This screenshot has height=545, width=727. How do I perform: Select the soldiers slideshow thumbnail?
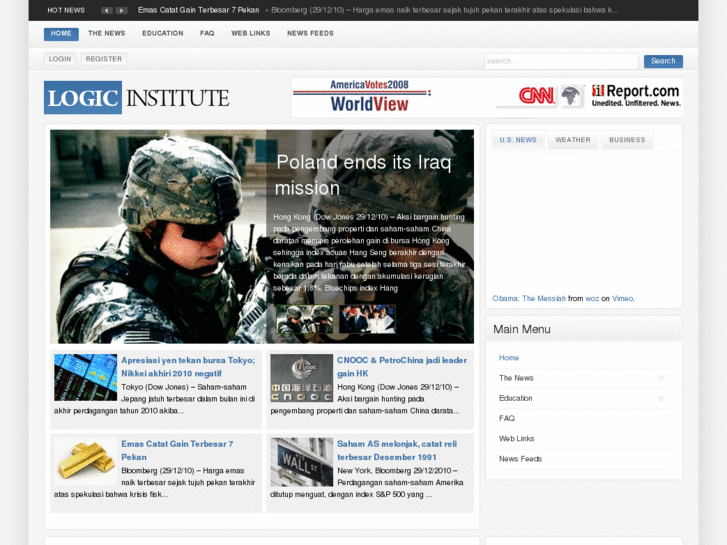click(x=305, y=319)
